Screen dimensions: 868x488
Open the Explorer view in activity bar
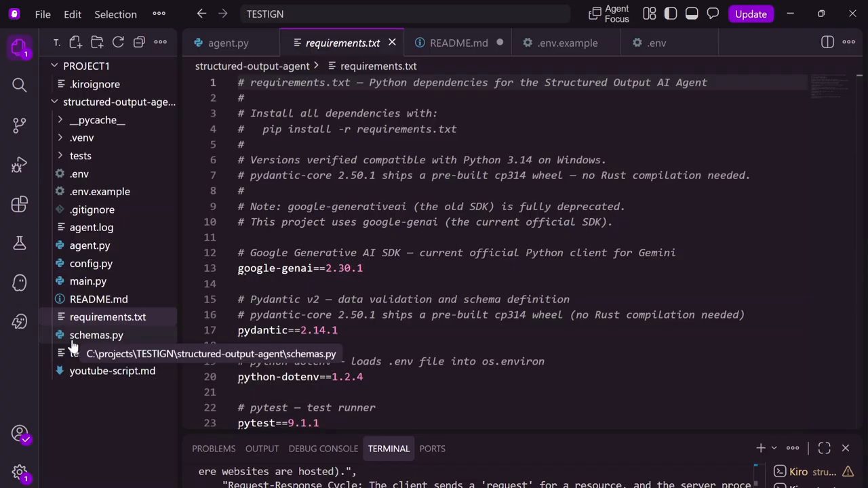tap(19, 47)
